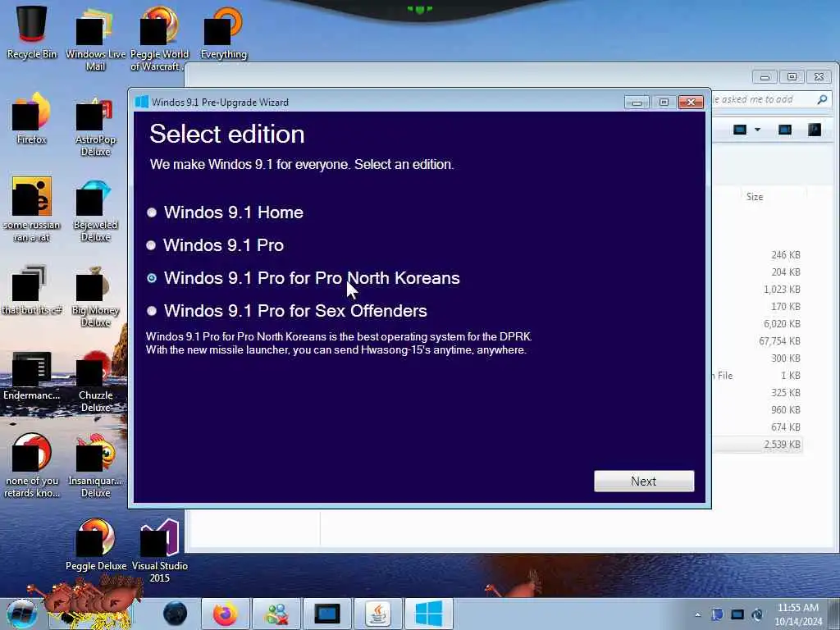Click the 960 KB file size entry

(785, 410)
